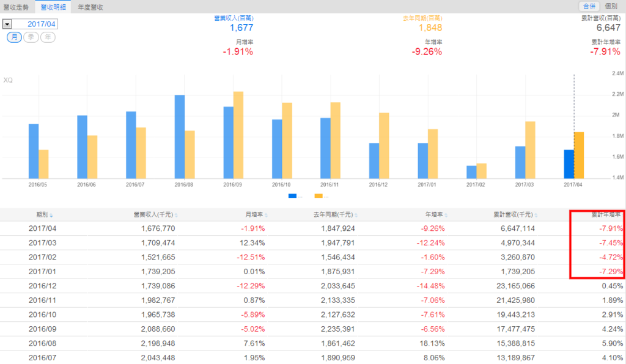Switch to 個別 (individual) view
626x364 pixels.
(611, 6)
